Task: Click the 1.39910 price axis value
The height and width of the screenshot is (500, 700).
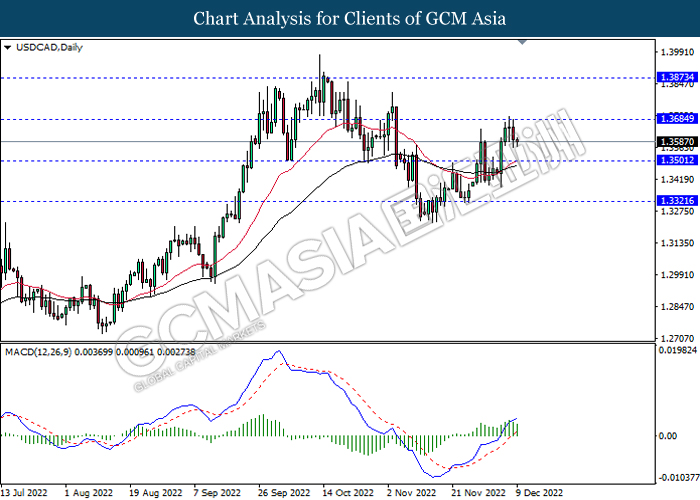Action: click(677, 52)
